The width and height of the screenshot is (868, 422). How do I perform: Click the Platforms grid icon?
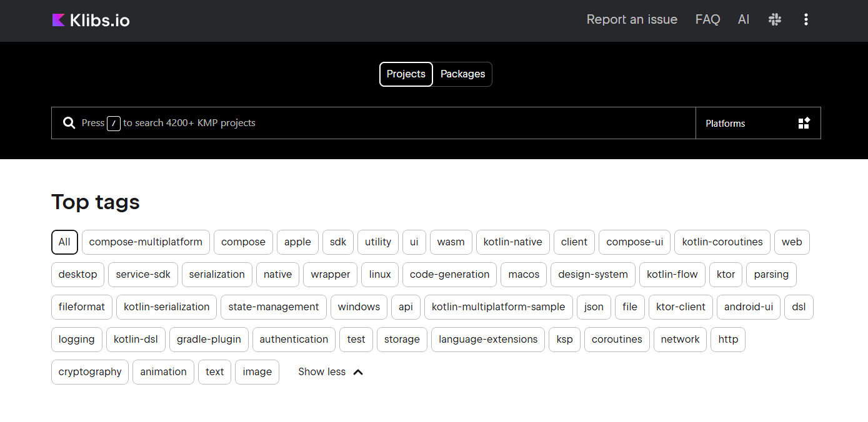pyautogui.click(x=804, y=123)
